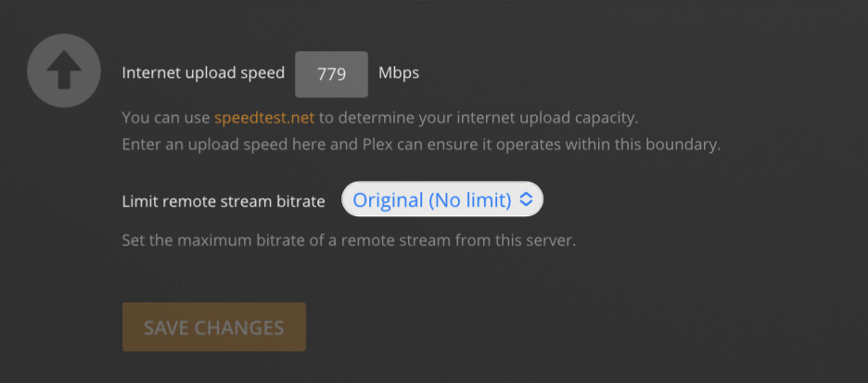This screenshot has width=868, height=383.
Task: Click the word 'Original' in the bitrate selector
Action: pos(388,199)
